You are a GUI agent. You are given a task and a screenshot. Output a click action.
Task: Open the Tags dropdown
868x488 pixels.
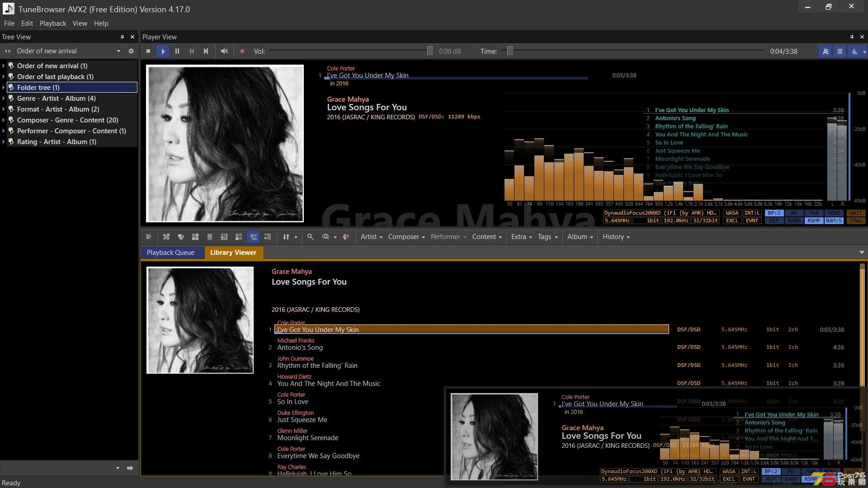[x=548, y=237]
